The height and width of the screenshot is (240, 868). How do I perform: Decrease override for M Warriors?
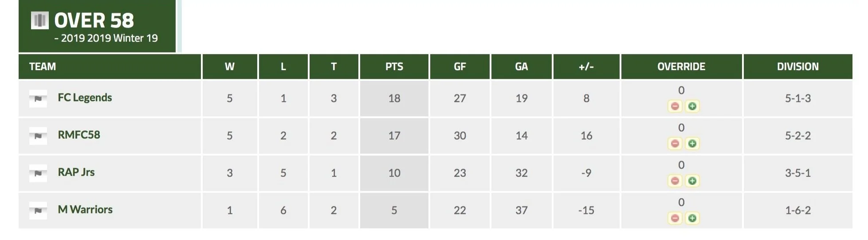[675, 218]
